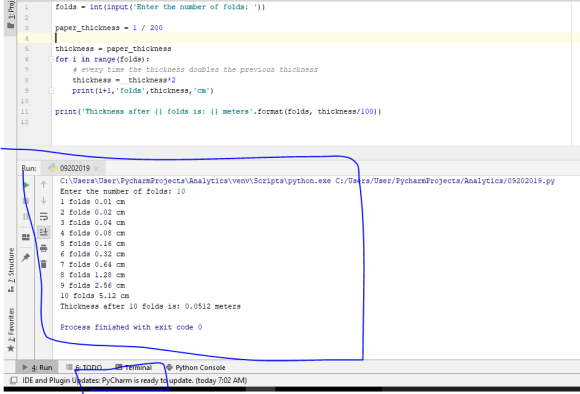
Task: Click line number 3 in the gutter
Action: tap(26, 28)
